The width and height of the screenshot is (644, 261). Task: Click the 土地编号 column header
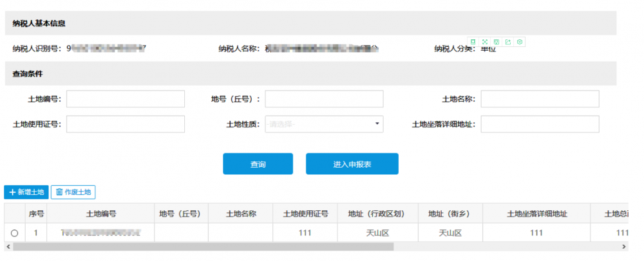pyautogui.click(x=100, y=214)
